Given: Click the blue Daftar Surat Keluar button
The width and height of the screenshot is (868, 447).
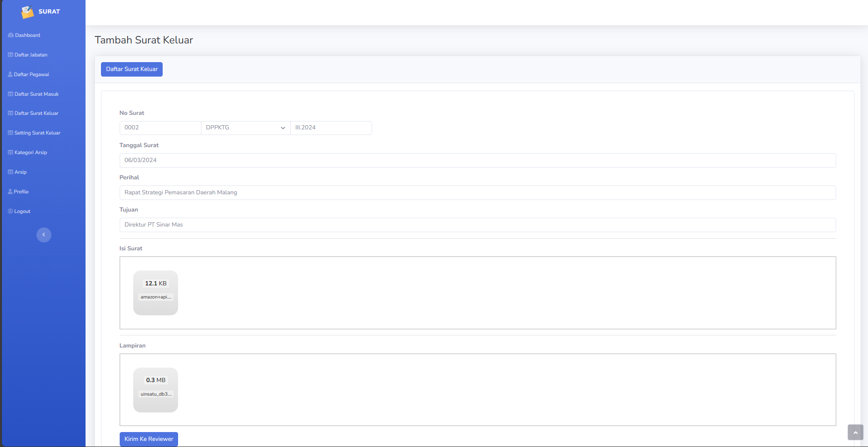Looking at the screenshot, I should (132, 69).
